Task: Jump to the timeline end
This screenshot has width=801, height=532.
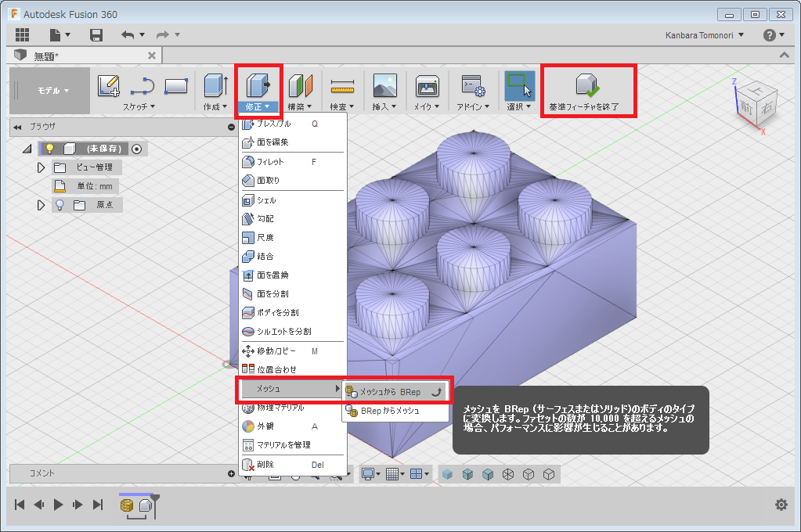Action: 98,505
